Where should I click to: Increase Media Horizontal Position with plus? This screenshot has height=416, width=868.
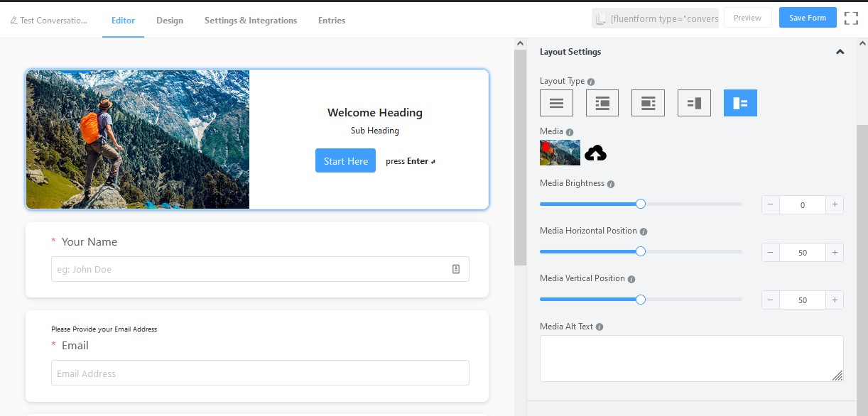tap(835, 252)
